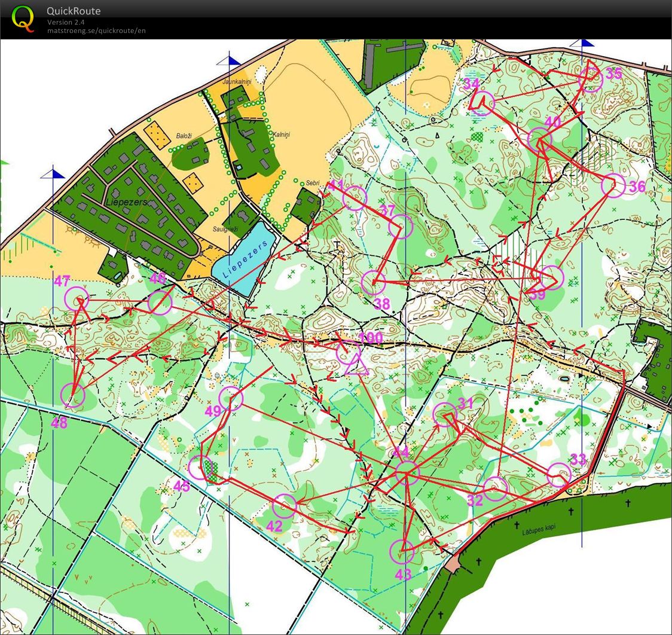This screenshot has width=672, height=635.
Task: Click control circle 48
Action: (x=73, y=396)
